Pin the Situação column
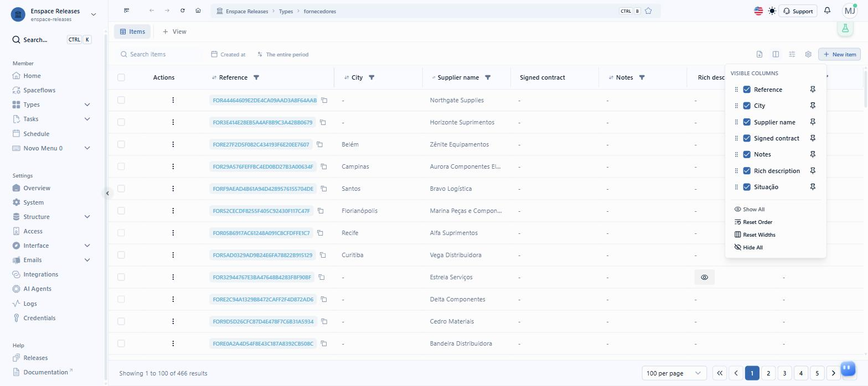Viewport: 868px width, 386px height. [x=813, y=187]
